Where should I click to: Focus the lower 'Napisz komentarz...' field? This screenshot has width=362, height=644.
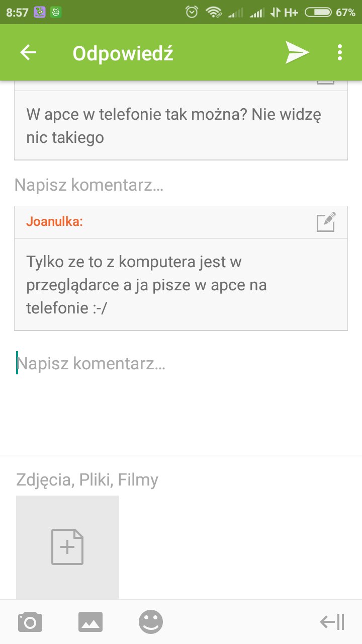[151, 363]
